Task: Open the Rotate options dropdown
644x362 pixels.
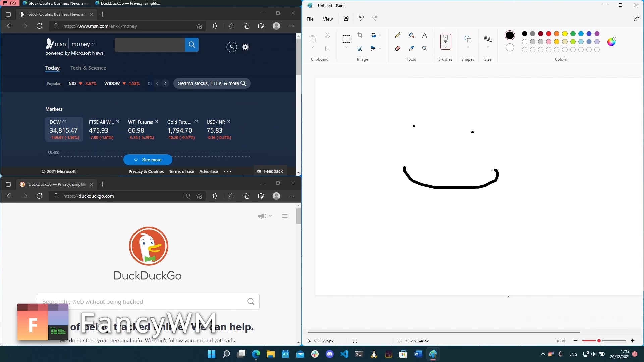Action: [x=380, y=35]
